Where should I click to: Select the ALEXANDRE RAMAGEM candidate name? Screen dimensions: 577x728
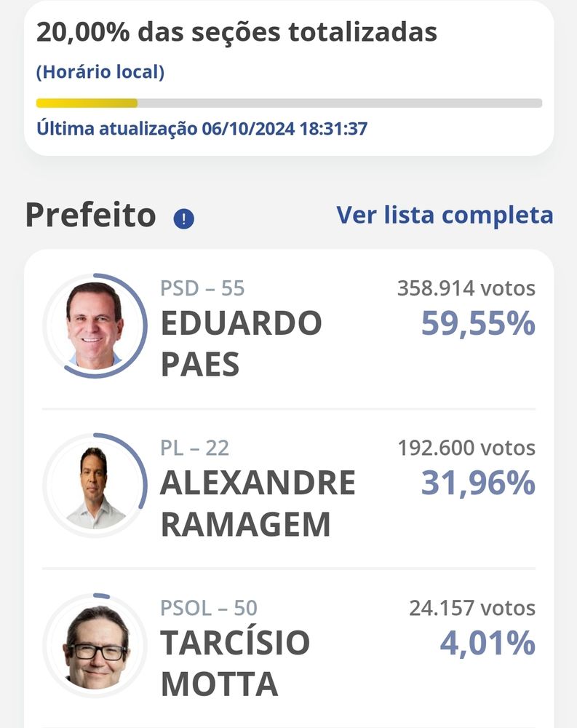coord(258,504)
